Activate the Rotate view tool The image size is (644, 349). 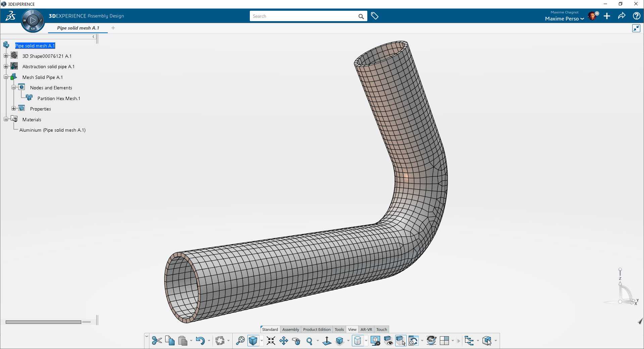pyautogui.click(x=296, y=341)
